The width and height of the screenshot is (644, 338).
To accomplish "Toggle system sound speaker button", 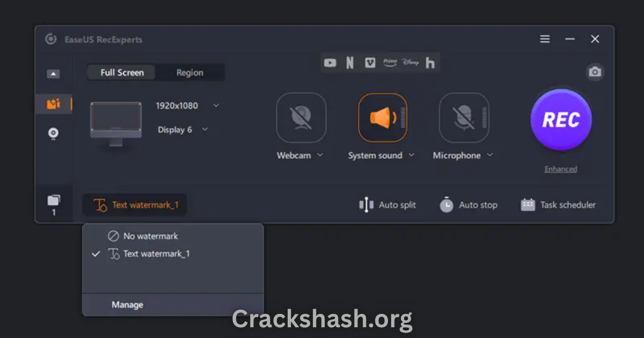I will [x=383, y=117].
